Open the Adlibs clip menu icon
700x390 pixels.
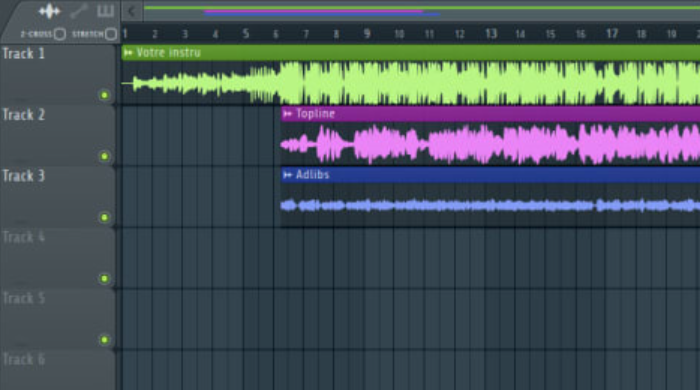coord(288,175)
